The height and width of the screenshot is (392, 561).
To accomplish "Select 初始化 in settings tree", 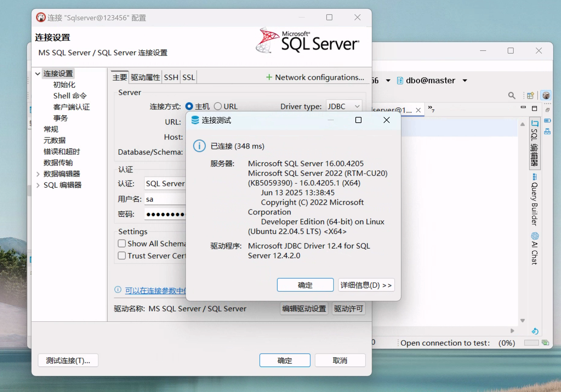I will (64, 85).
